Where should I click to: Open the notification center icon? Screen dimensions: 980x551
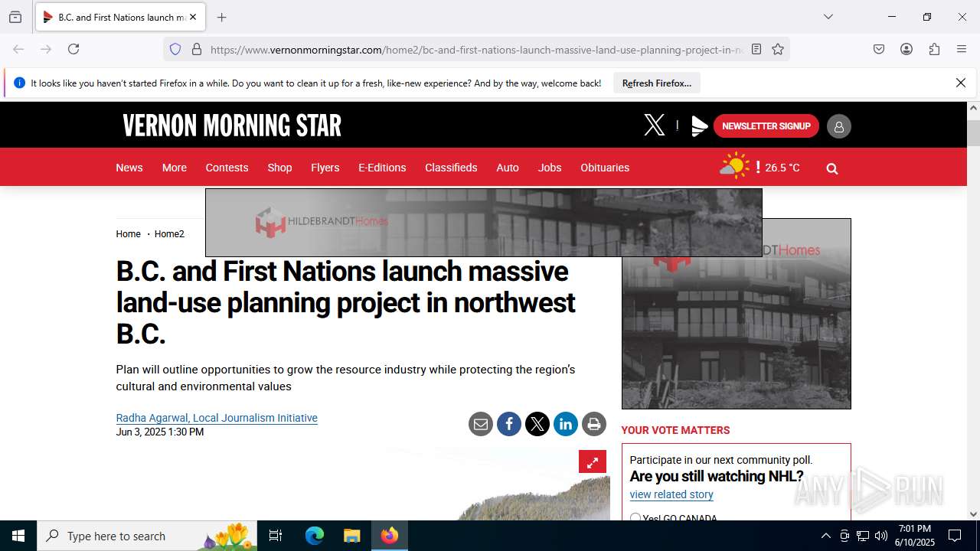pos(955,536)
